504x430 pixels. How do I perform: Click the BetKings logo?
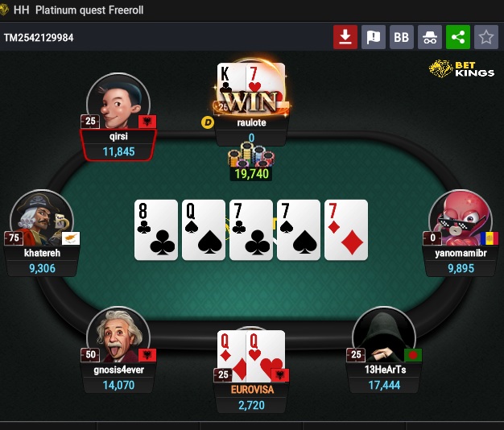[x=461, y=68]
